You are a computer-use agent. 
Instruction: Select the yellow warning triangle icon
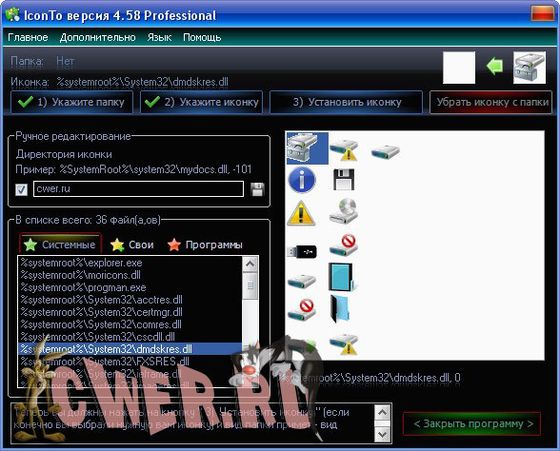pos(301,213)
